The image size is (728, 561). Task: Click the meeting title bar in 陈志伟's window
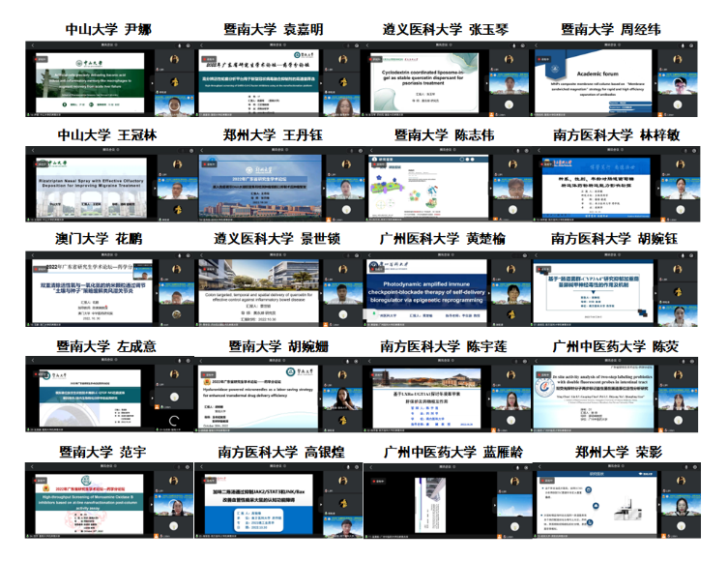(445, 150)
